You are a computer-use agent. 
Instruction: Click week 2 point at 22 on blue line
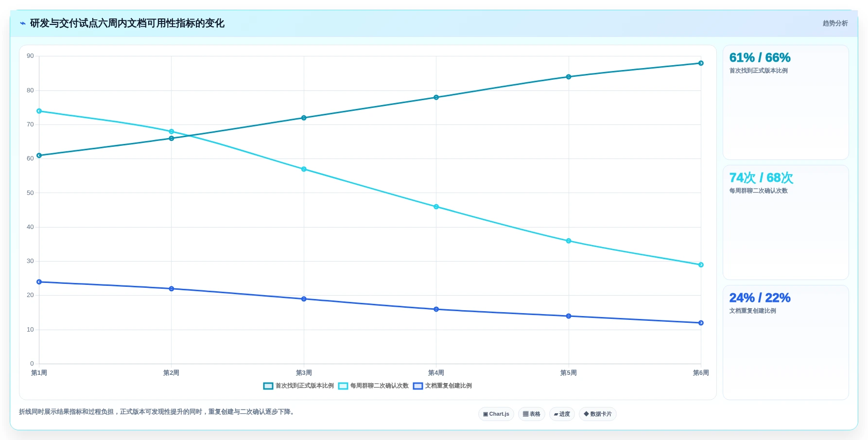(172, 289)
